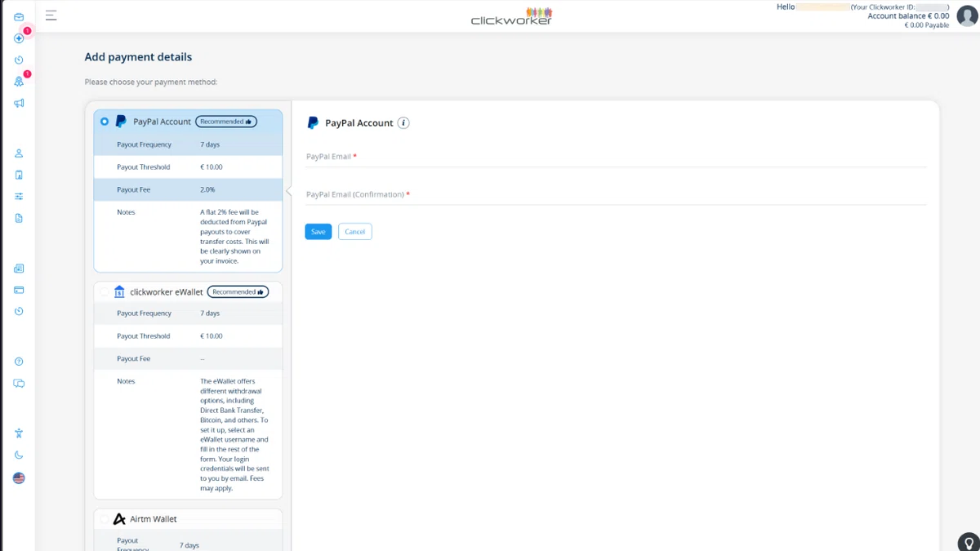
Task: Open the plus-circle icon with the notification badge
Action: tap(19, 38)
